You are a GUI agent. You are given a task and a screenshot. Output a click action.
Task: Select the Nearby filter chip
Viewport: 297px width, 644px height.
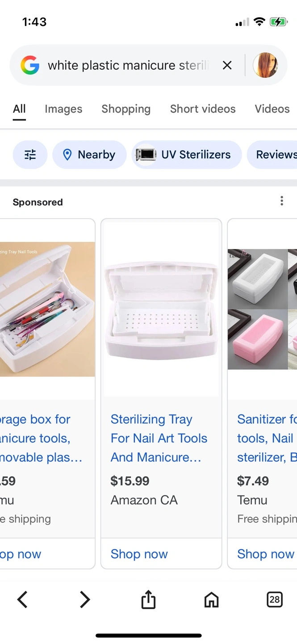pos(89,155)
